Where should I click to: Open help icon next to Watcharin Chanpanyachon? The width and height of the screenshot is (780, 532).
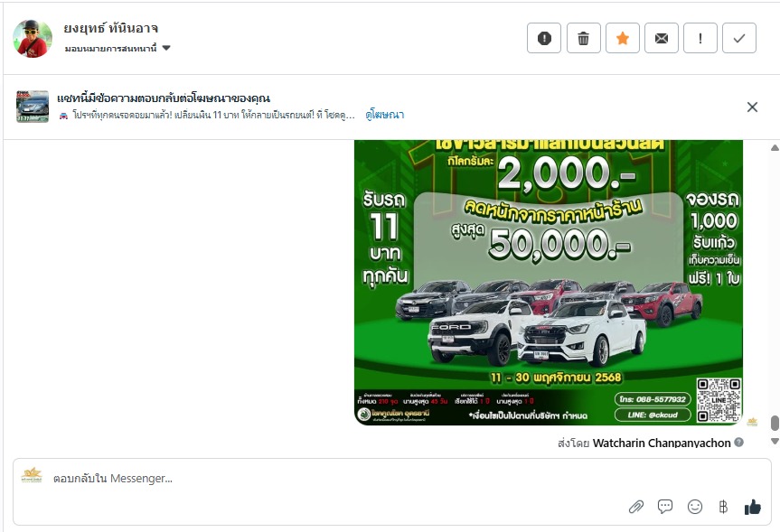click(739, 442)
